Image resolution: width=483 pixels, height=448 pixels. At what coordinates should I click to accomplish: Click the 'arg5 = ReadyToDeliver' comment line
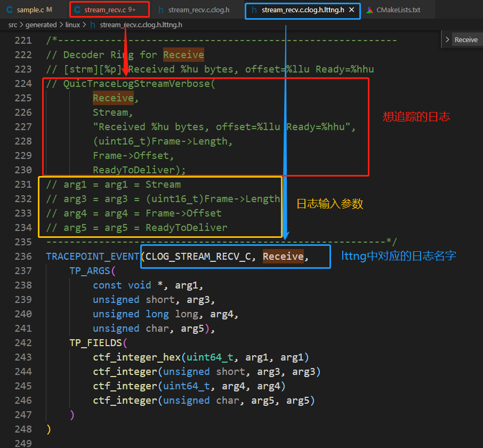coord(137,228)
